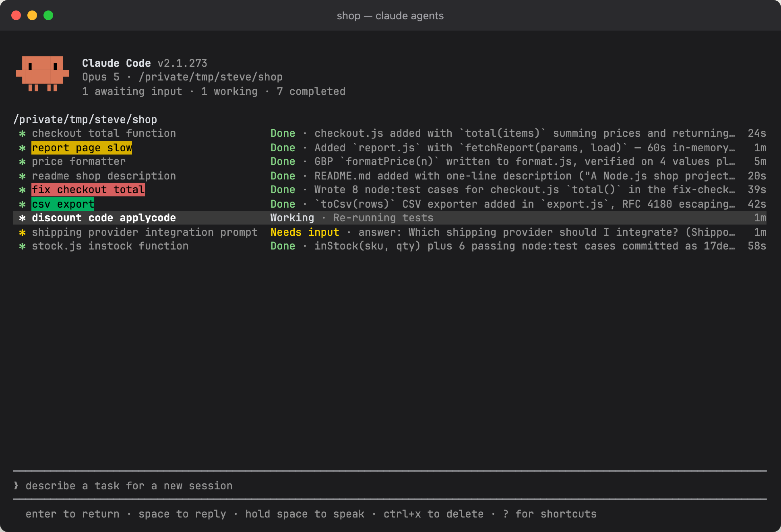Click the Claude Code pixel mascot logo
This screenshot has height=532, width=781.
coord(42,74)
